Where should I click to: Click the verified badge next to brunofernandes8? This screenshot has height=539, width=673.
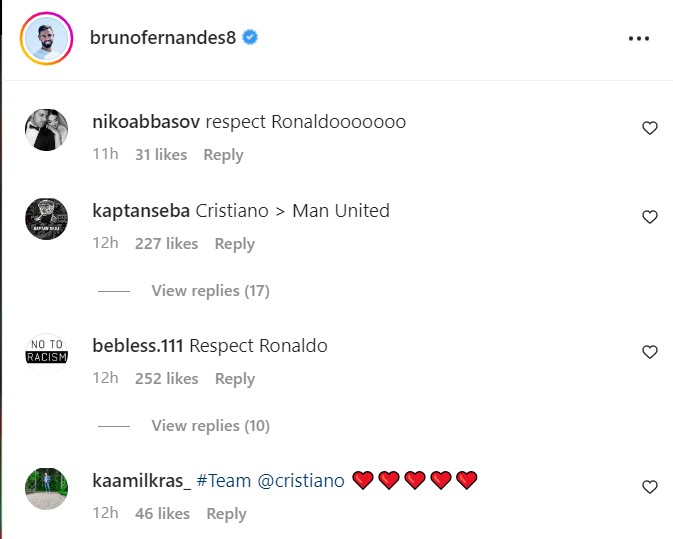pyautogui.click(x=251, y=38)
